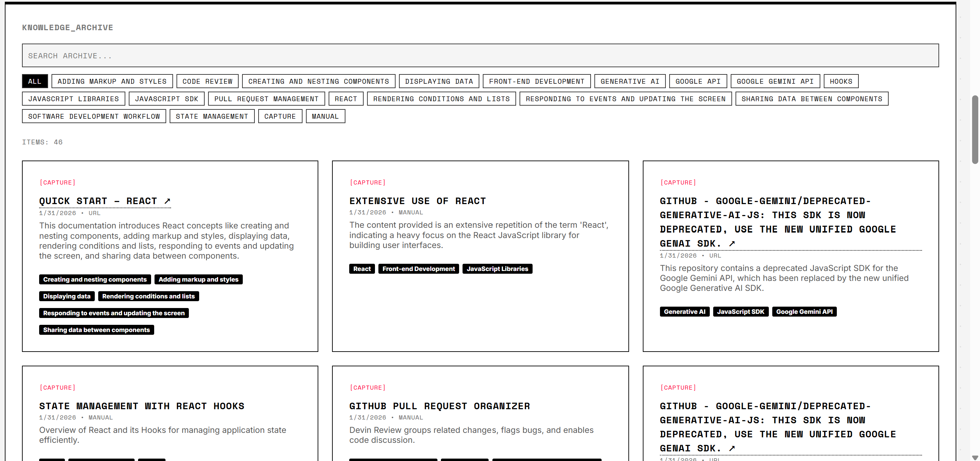Show only Capture entries
This screenshot has width=980, height=461.
coord(280,116)
